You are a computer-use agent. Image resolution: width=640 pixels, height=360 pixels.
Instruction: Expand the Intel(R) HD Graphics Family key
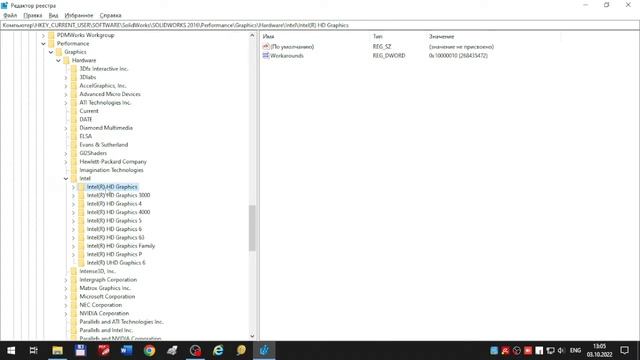click(73, 246)
